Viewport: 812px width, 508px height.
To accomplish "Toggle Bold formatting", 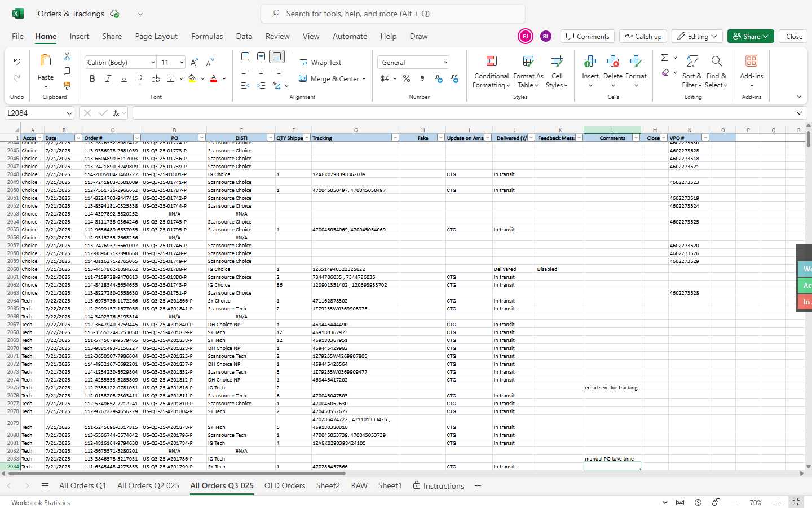I will [x=92, y=78].
